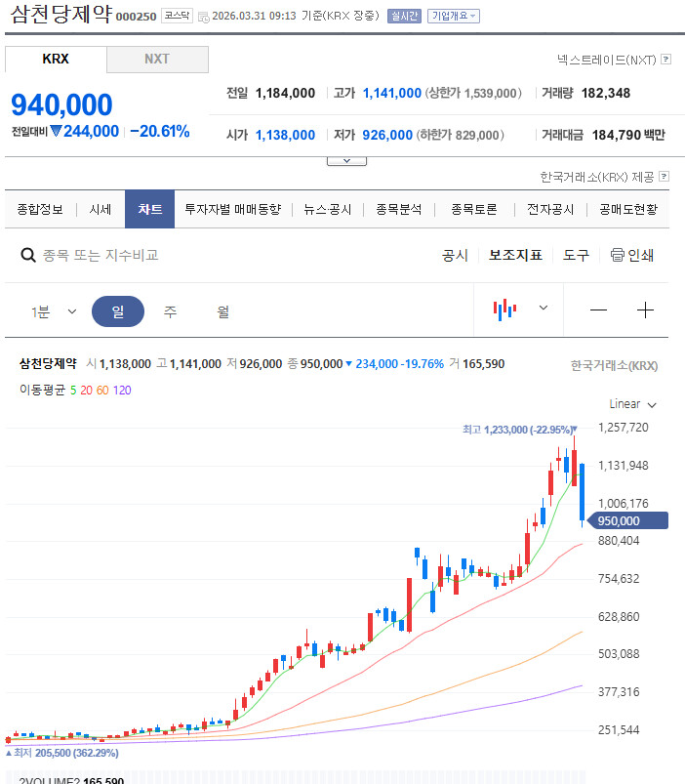Image resolution: width=685 pixels, height=784 pixels.
Task: Open the 시세 tab
Action: click(x=101, y=210)
